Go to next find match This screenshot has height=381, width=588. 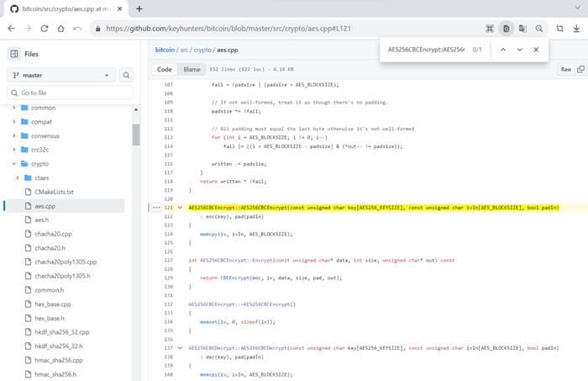point(519,50)
